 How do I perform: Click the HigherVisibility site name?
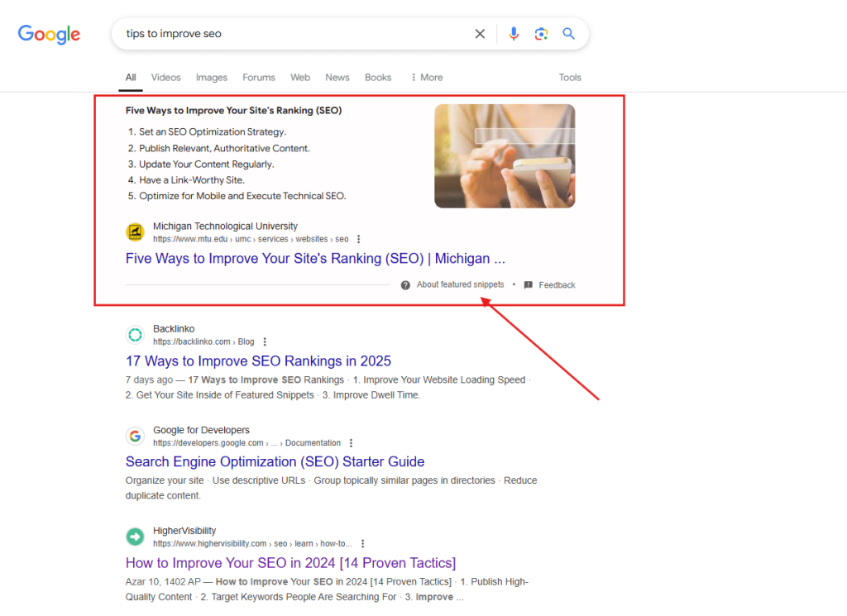(184, 531)
